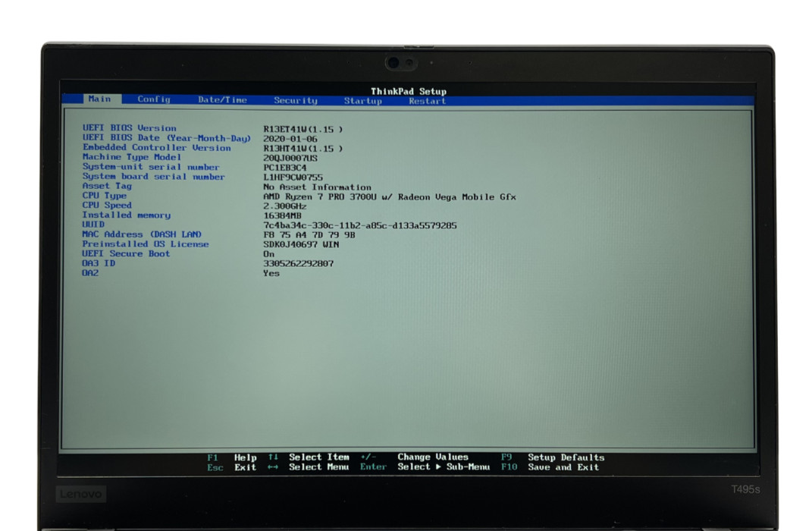Click the AMD Ryzen 7 PRO 3700U value
The image size is (812, 531).
tap(390, 197)
